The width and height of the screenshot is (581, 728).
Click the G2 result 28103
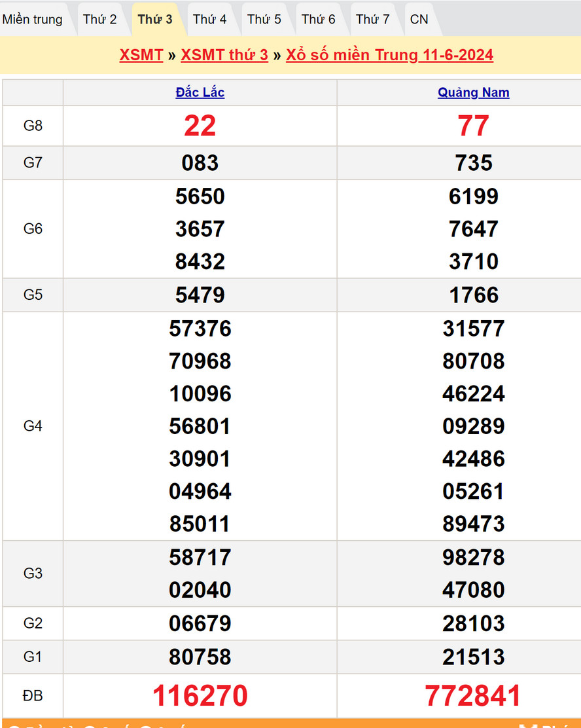coord(474,623)
